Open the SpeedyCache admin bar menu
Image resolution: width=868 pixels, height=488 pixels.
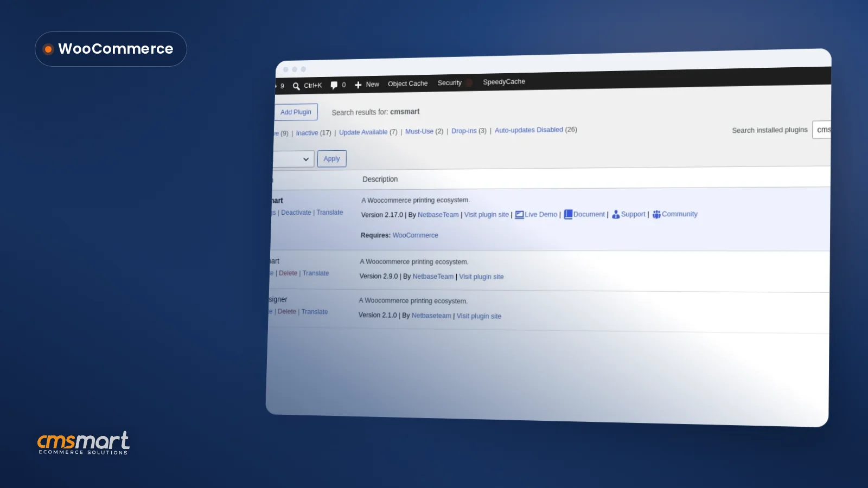tap(504, 82)
